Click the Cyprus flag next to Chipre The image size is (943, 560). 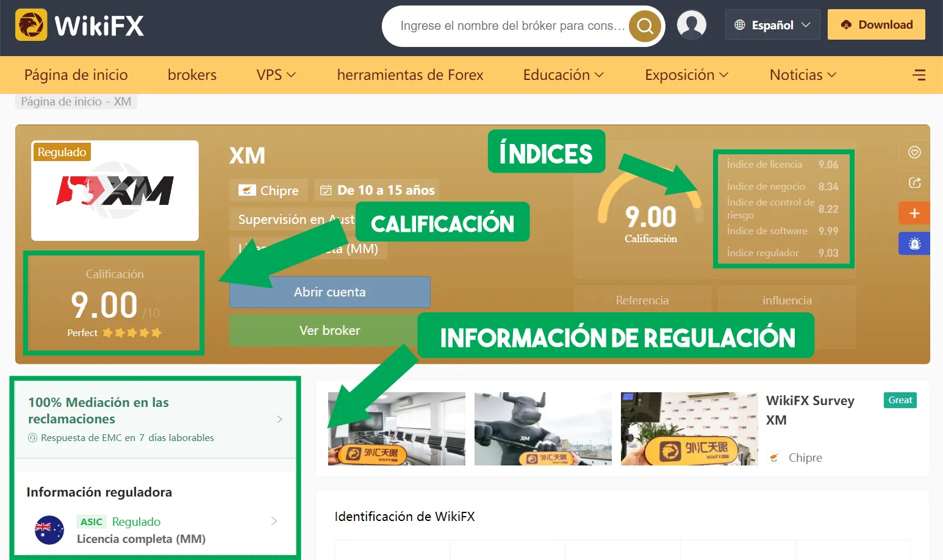[247, 190]
